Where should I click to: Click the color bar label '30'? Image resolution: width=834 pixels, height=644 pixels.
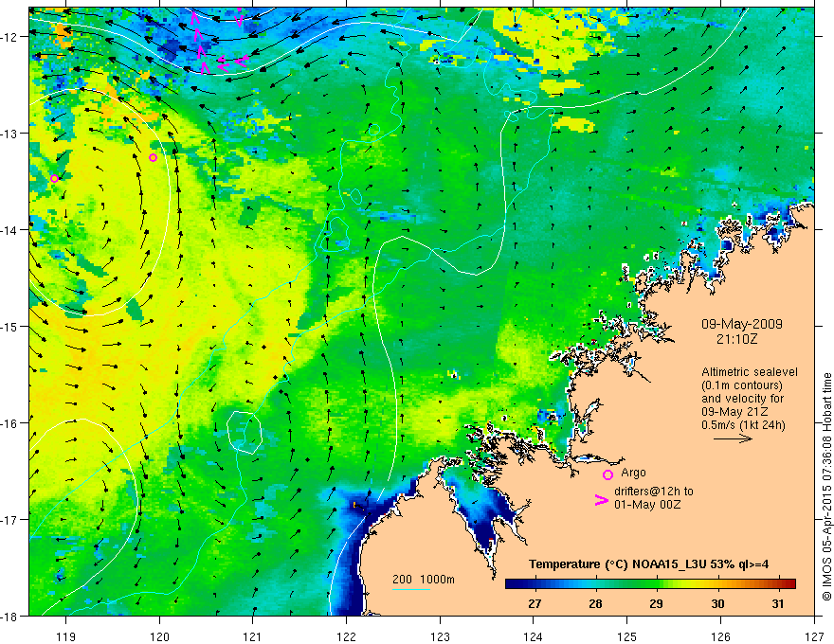point(717,603)
